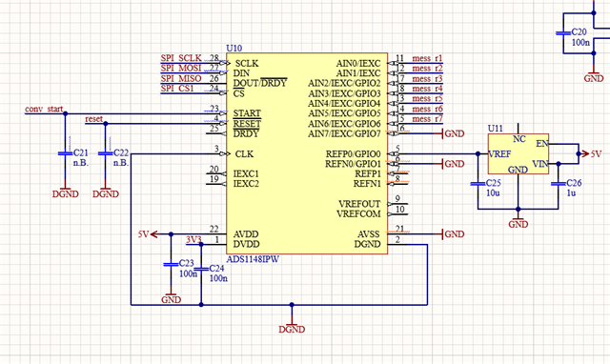Click the reset net label
The height and width of the screenshot is (364, 610).
[x=93, y=119]
